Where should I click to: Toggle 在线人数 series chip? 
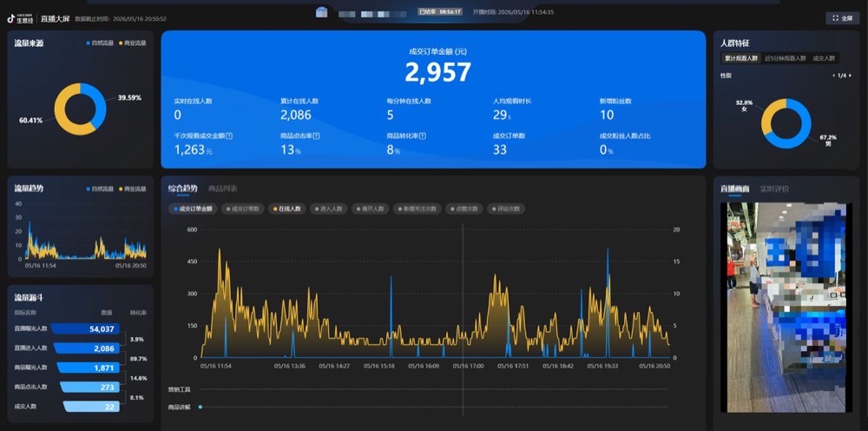(x=286, y=209)
